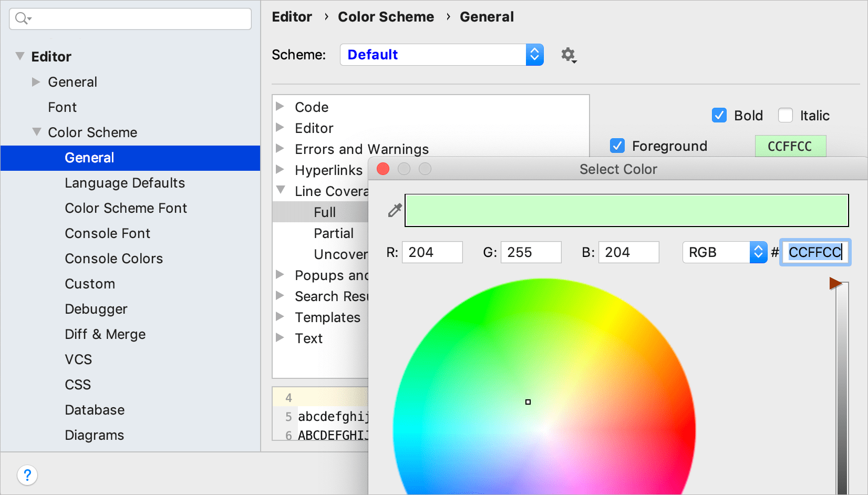Click the color wheel selection marker
The image size is (868, 495).
coord(528,402)
